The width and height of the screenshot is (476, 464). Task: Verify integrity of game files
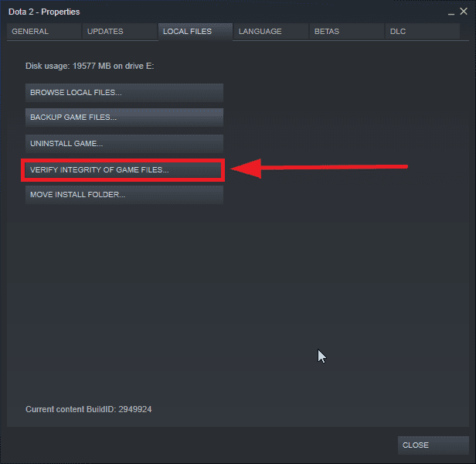(x=124, y=169)
